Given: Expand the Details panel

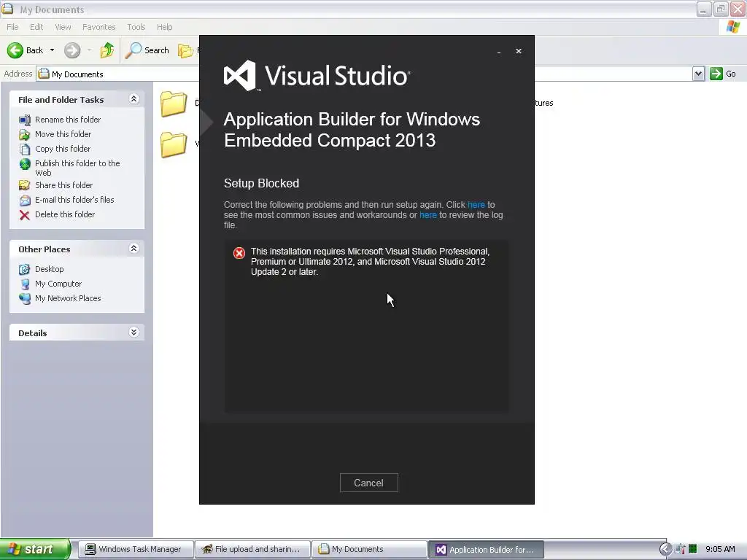Looking at the screenshot, I should [x=134, y=332].
